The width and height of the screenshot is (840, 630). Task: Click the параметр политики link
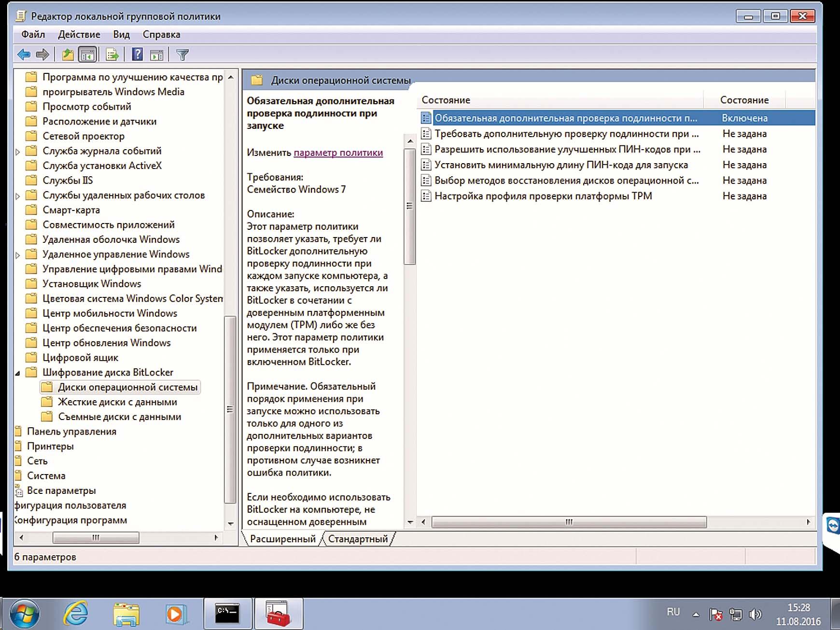click(338, 153)
